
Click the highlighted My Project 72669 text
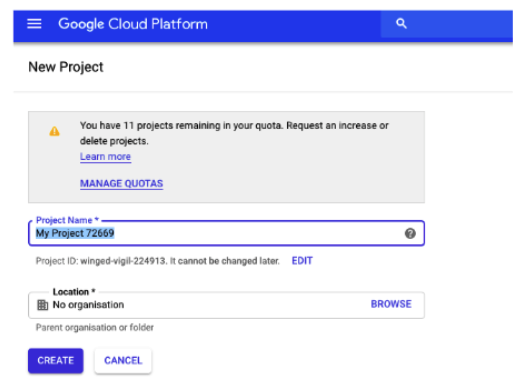tap(75, 233)
